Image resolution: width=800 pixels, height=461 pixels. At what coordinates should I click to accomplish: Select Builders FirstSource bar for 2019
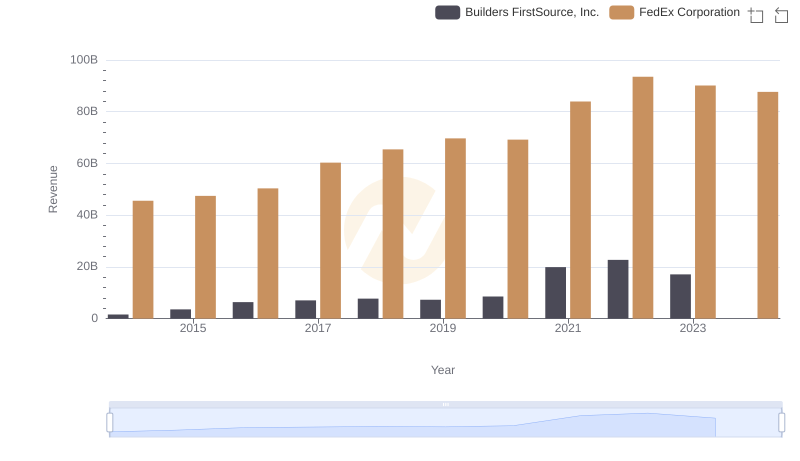coord(431,309)
